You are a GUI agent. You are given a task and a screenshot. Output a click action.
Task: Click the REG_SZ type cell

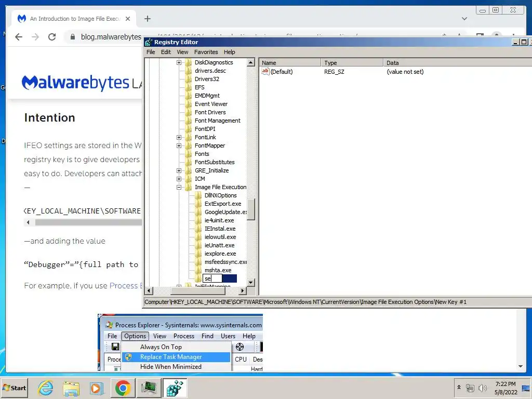click(x=334, y=72)
